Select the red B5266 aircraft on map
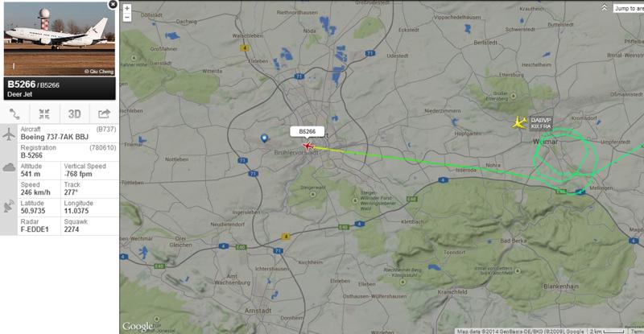The image size is (644, 334). point(308,146)
